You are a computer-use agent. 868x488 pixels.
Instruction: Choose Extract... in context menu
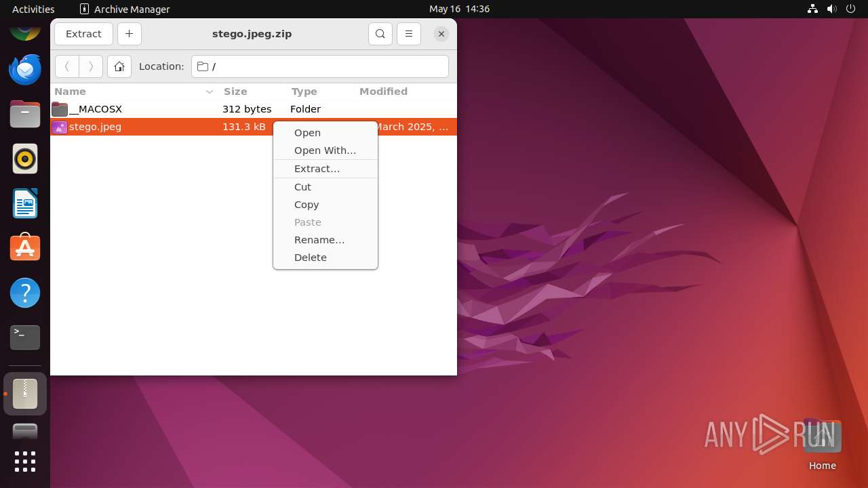pos(325,169)
